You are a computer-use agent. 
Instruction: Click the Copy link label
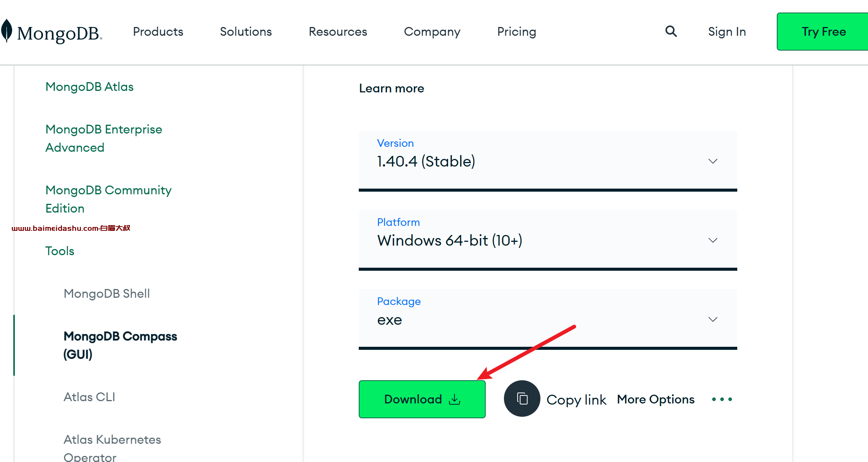(576, 400)
